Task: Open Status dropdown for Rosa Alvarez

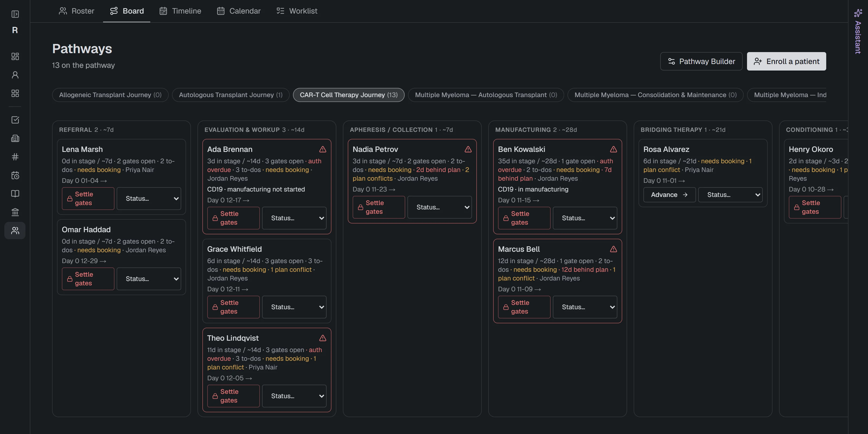Action: pos(730,195)
